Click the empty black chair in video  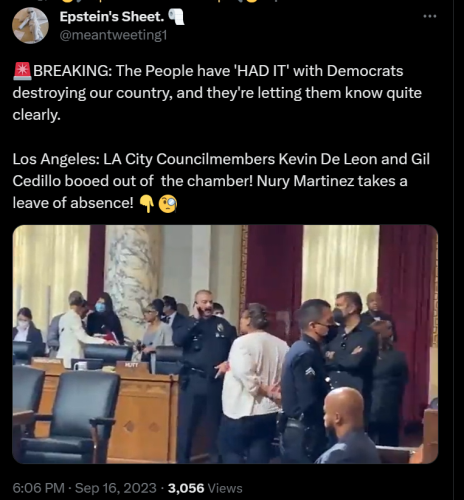point(73,417)
